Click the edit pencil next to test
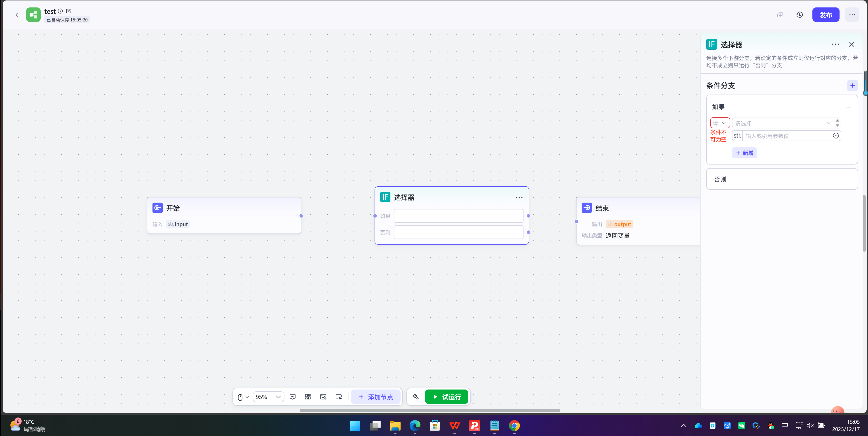Image resolution: width=868 pixels, height=436 pixels. (68, 11)
